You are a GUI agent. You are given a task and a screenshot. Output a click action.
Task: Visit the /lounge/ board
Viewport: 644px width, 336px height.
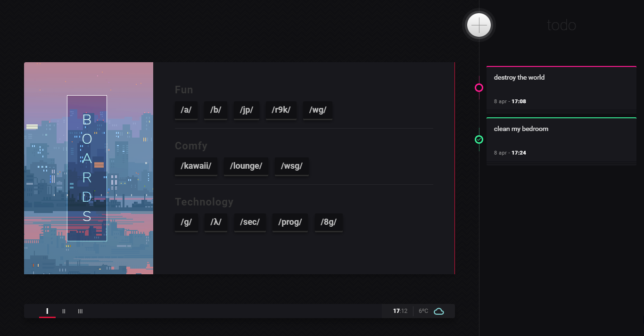tap(246, 166)
